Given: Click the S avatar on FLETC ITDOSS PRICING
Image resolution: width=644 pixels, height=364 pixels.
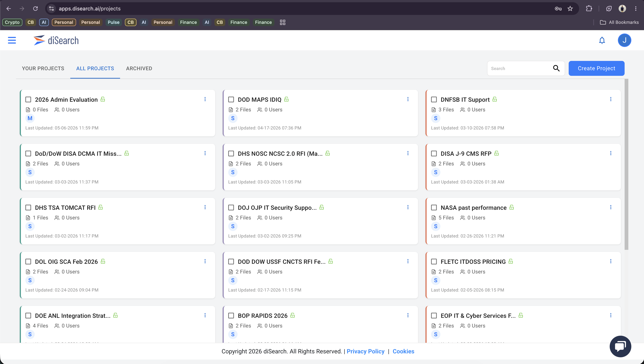Looking at the screenshot, I should coord(436,280).
